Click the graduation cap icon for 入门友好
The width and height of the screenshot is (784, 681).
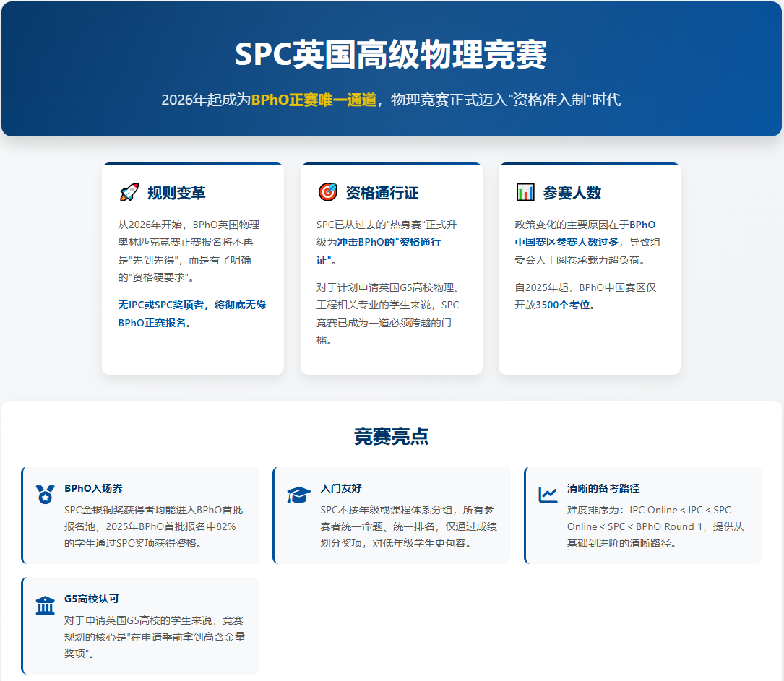298,495
